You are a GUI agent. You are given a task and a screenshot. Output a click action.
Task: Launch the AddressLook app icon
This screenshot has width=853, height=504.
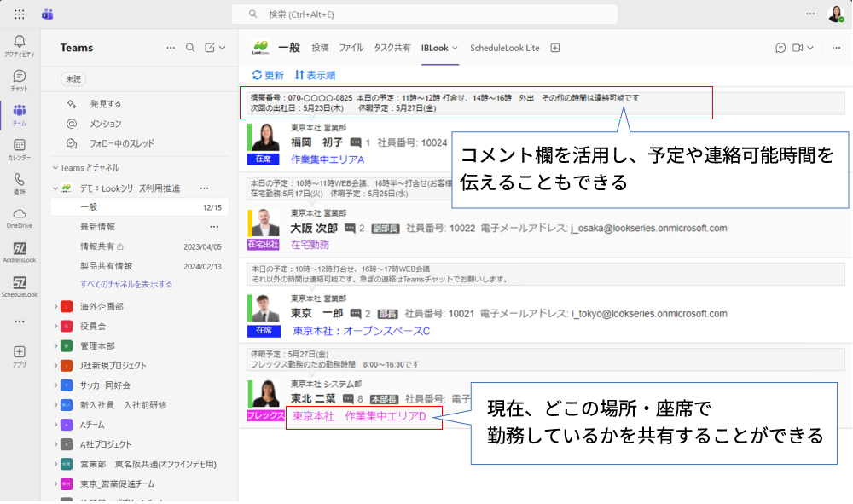pos(19,252)
